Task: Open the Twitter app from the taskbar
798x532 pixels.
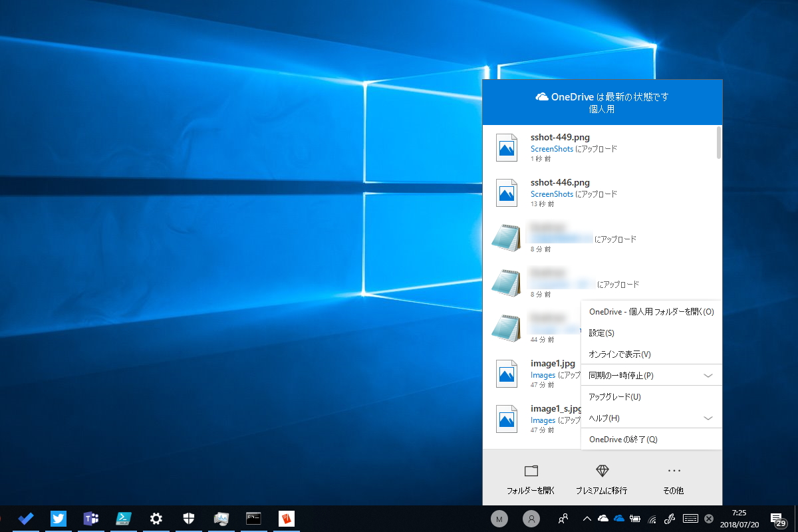Action: click(59, 519)
